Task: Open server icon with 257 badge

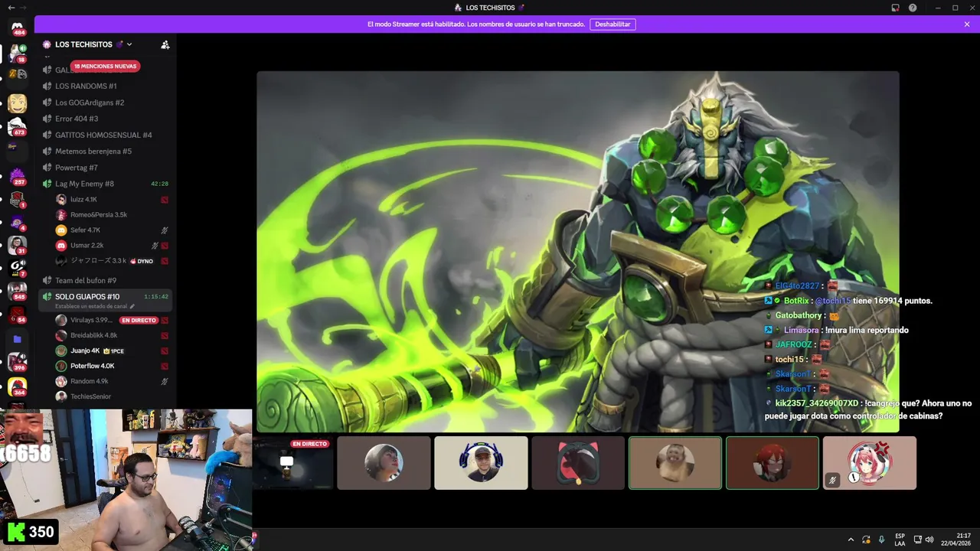Action: coord(17,176)
